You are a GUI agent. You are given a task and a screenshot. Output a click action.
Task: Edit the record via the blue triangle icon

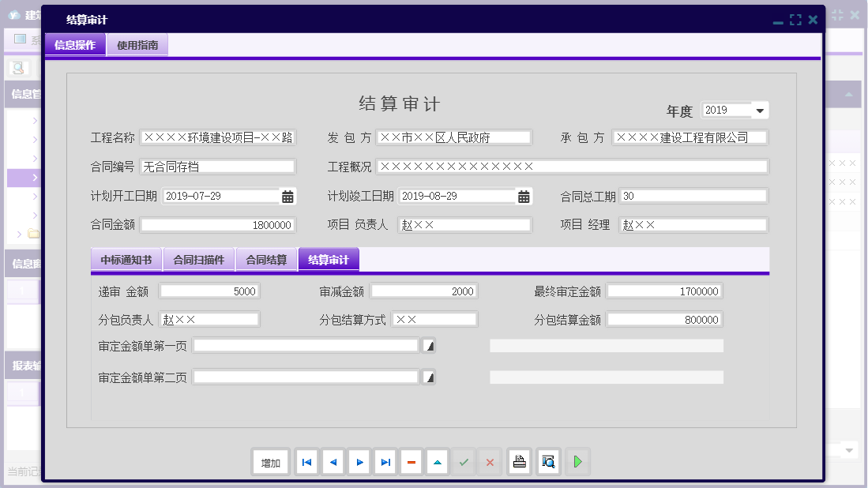point(437,462)
